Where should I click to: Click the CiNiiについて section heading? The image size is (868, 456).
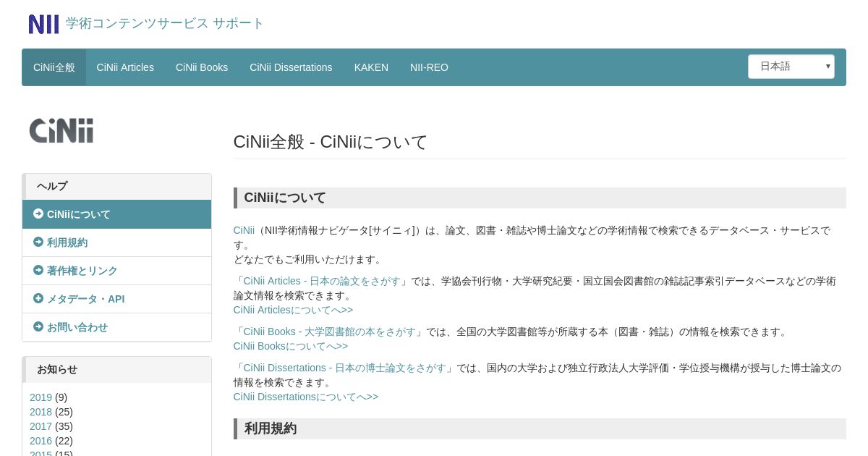click(540, 198)
